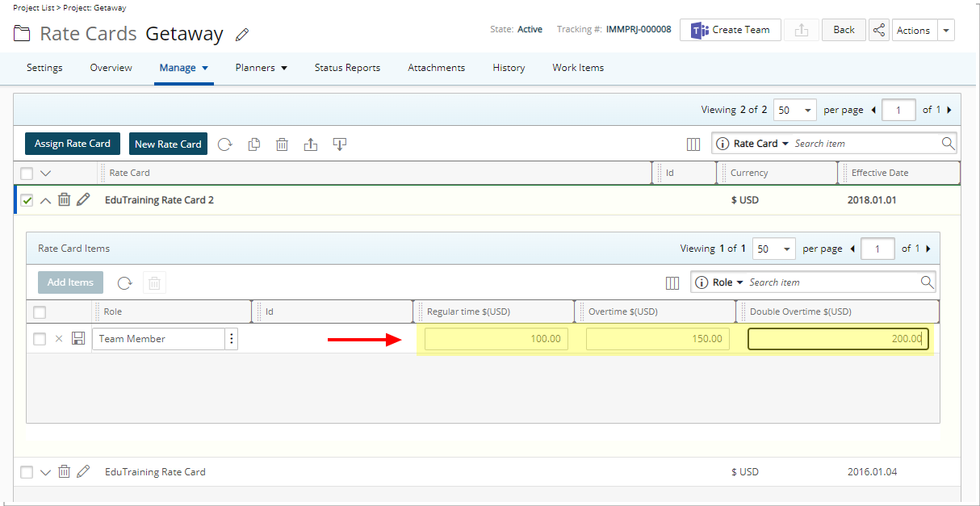Click the Assign Rate Card button
Viewport: 980px width, 506px height.
click(x=73, y=144)
